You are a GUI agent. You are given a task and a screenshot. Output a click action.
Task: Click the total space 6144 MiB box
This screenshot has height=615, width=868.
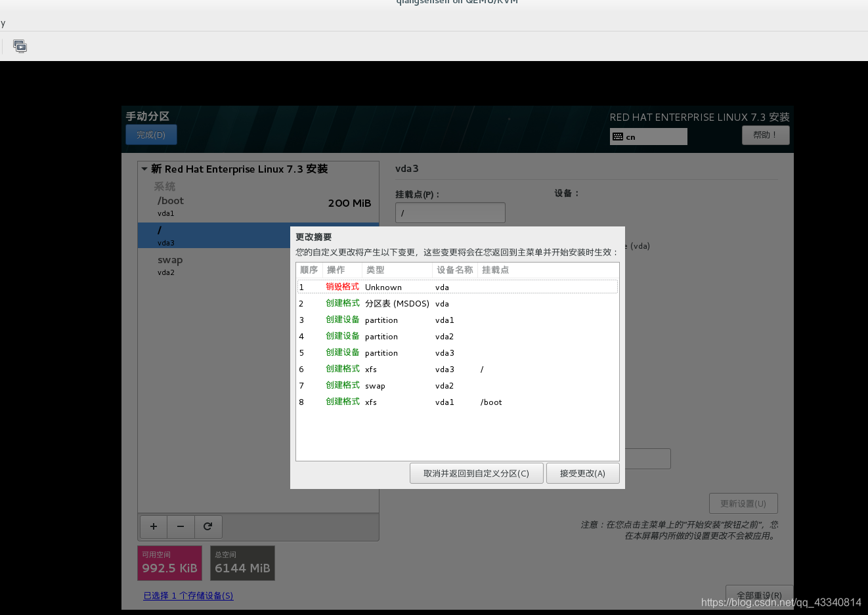[x=242, y=563]
